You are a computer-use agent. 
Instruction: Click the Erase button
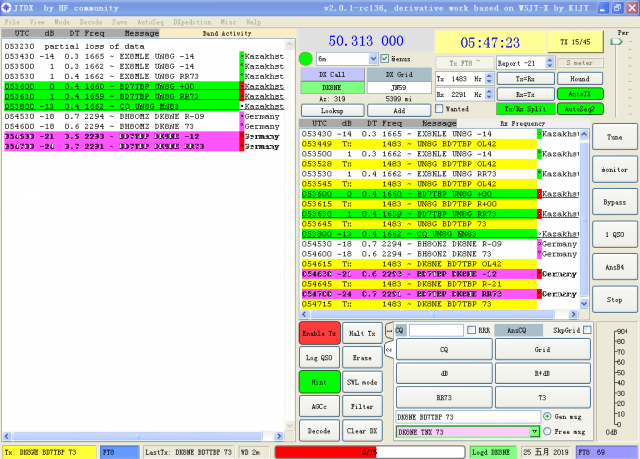(362, 357)
